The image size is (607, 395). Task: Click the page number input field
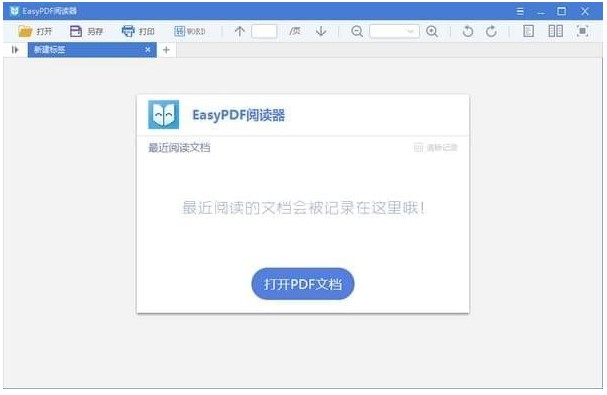[264, 31]
